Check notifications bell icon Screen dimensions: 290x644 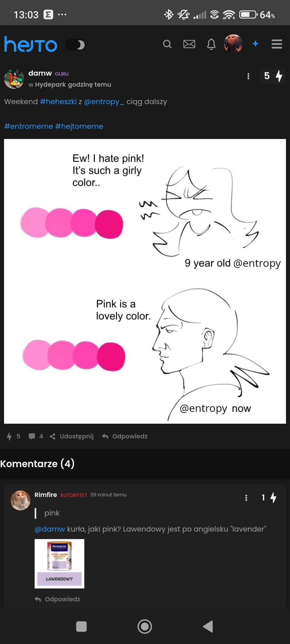pyautogui.click(x=211, y=44)
